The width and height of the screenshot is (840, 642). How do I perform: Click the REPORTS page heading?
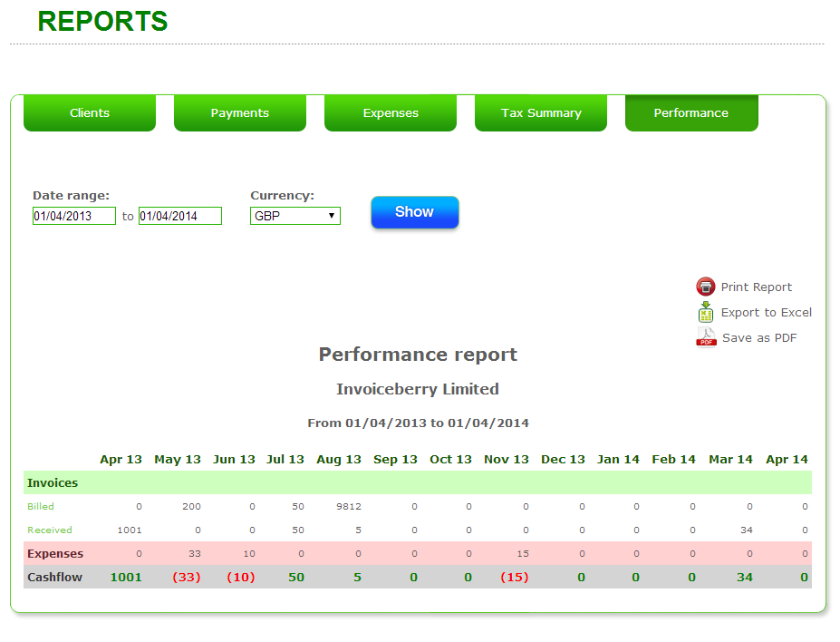[x=101, y=21]
